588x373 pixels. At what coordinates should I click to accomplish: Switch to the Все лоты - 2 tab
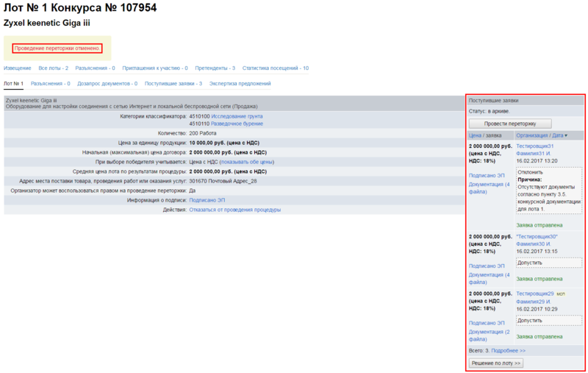click(x=53, y=68)
